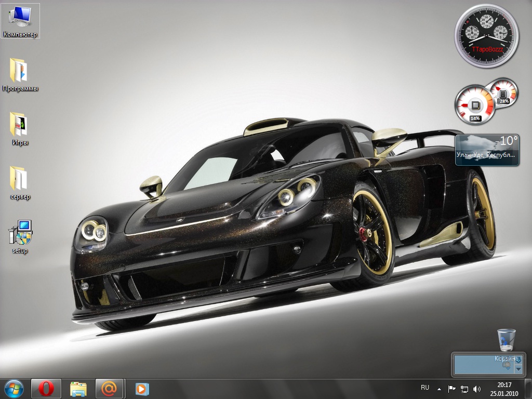Open Mail.ru Agent in the taskbar
This screenshot has height=399, width=532.
[110, 388]
